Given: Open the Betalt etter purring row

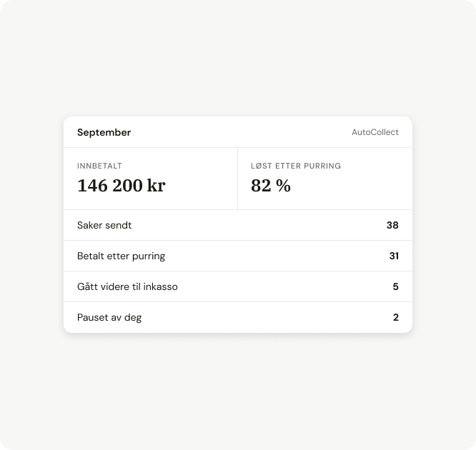Looking at the screenshot, I should click(x=238, y=256).
